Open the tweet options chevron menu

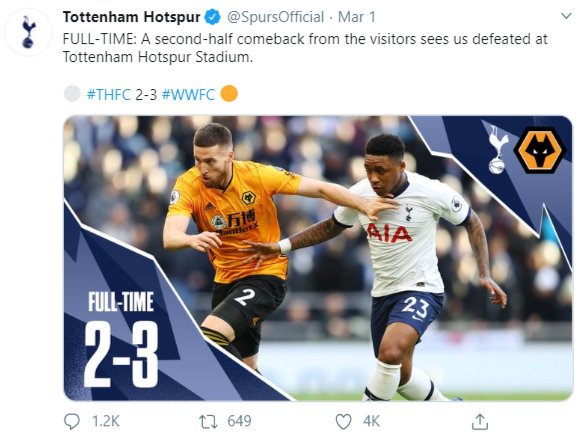tap(566, 16)
